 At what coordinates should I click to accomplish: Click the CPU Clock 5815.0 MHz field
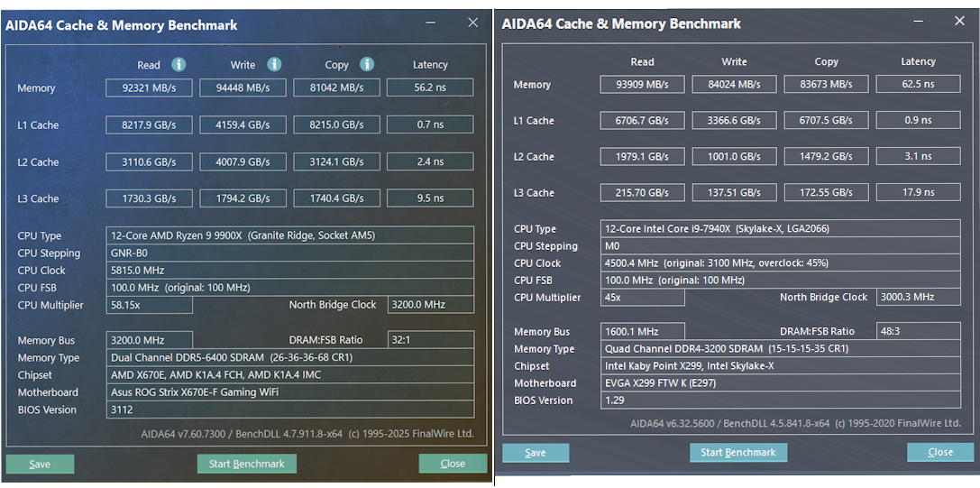click(x=290, y=271)
